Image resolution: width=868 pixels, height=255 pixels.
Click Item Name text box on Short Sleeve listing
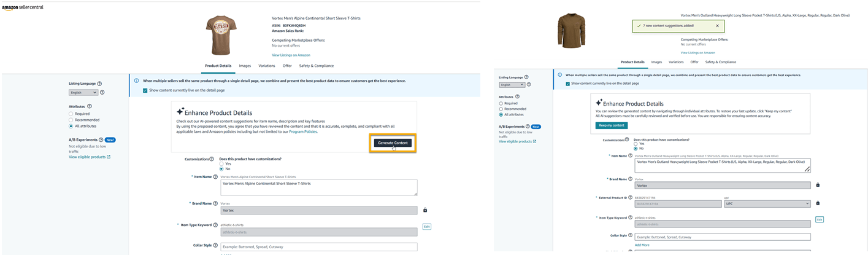(x=319, y=187)
